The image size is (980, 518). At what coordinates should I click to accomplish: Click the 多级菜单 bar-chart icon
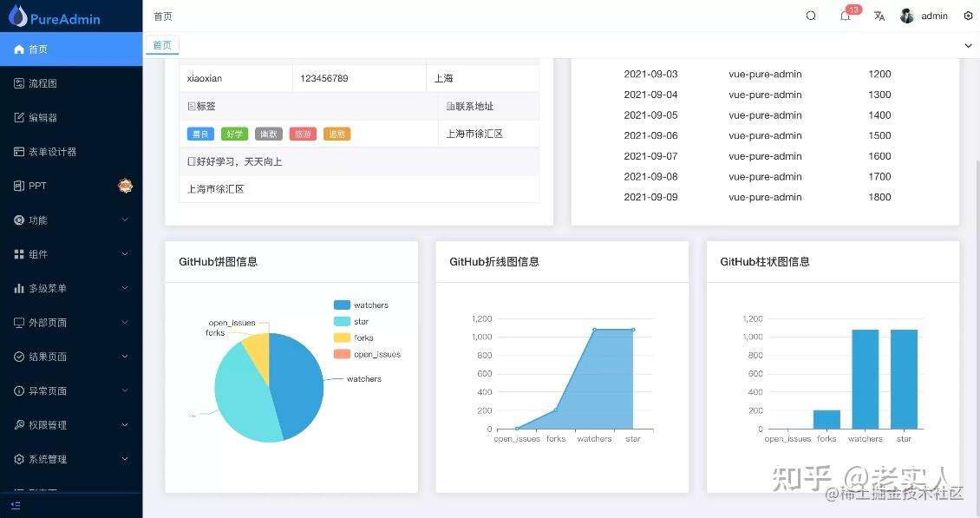tap(19, 288)
